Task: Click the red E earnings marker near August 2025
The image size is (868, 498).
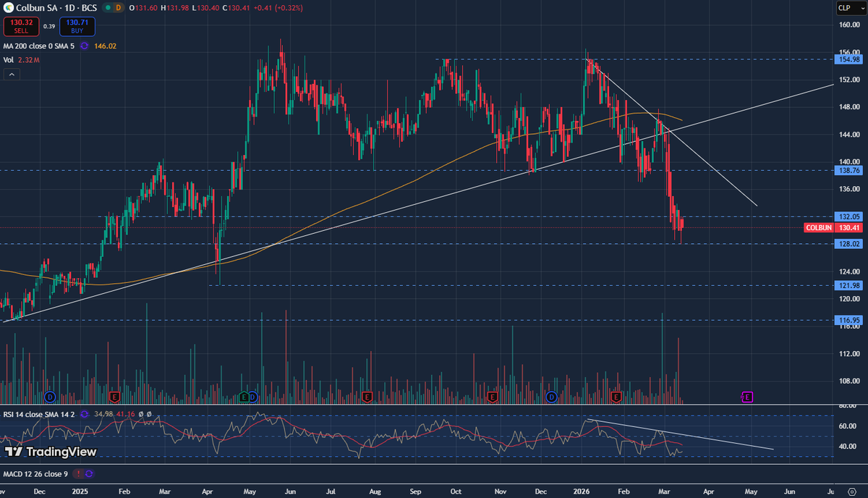Action: (367, 397)
